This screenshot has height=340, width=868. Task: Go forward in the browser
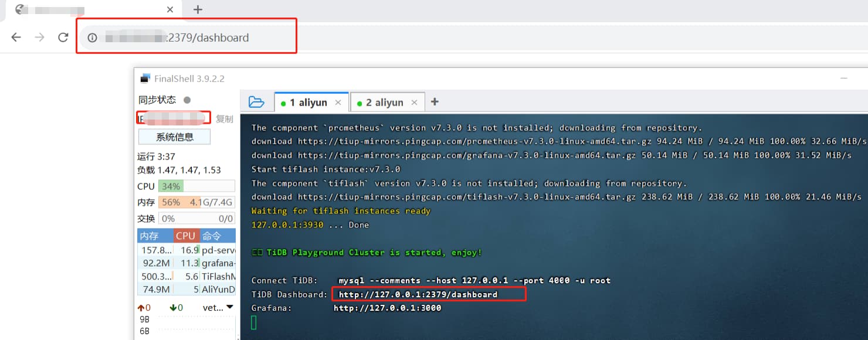pos(39,38)
